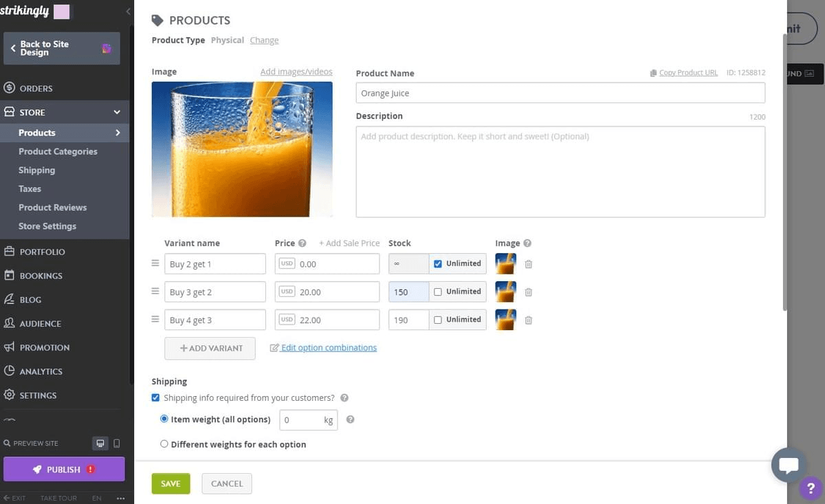This screenshot has height=504, width=825.
Task: Click the Buy 2 get 1 variant image thumbnail
Action: [505, 263]
